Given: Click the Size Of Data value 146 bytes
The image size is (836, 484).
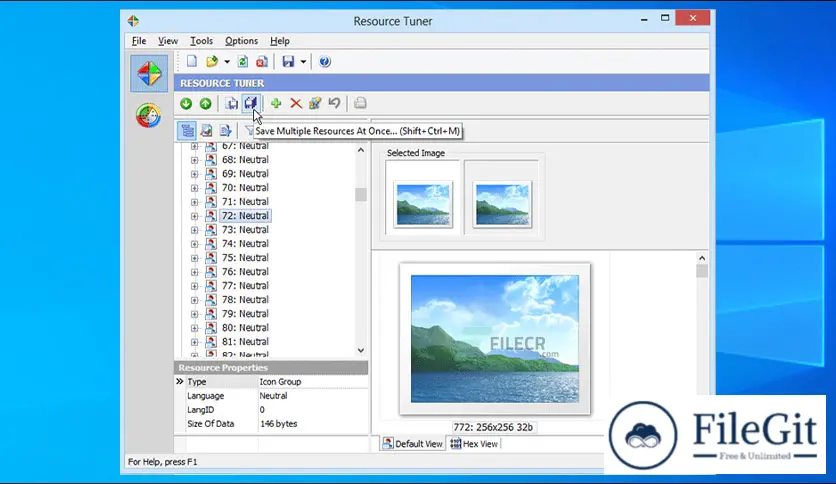Looking at the screenshot, I should pyautogui.click(x=279, y=424).
